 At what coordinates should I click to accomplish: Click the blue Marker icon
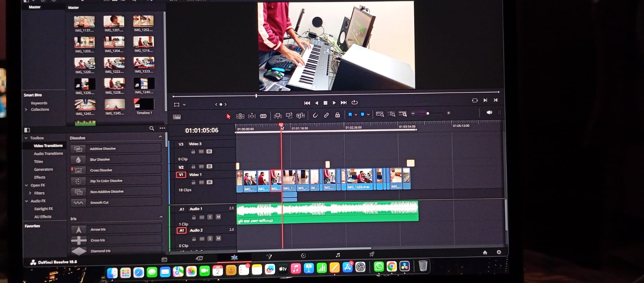pyautogui.click(x=363, y=114)
